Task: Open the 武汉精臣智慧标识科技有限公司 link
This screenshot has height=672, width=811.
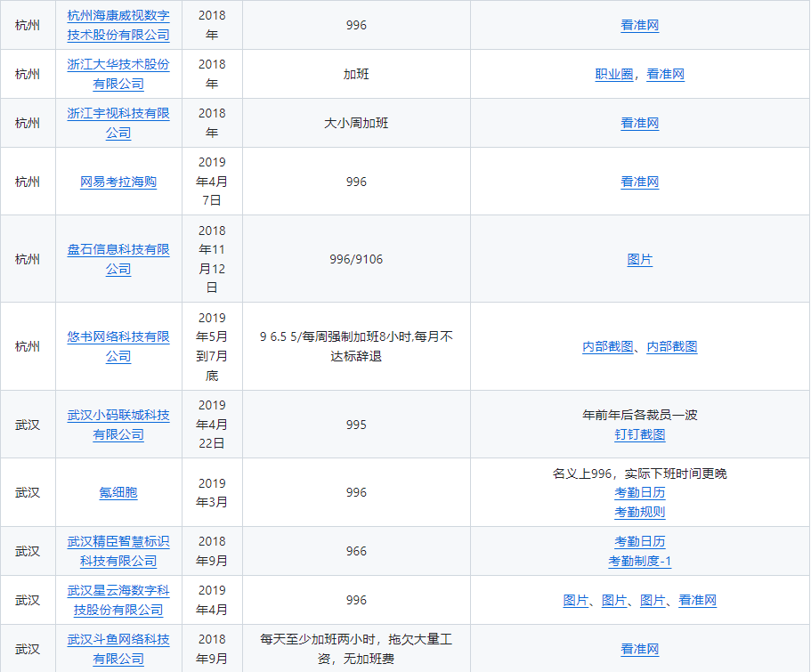Action: (x=118, y=551)
